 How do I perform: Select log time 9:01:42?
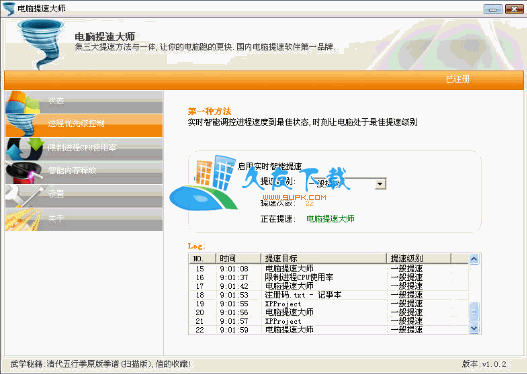(234, 286)
